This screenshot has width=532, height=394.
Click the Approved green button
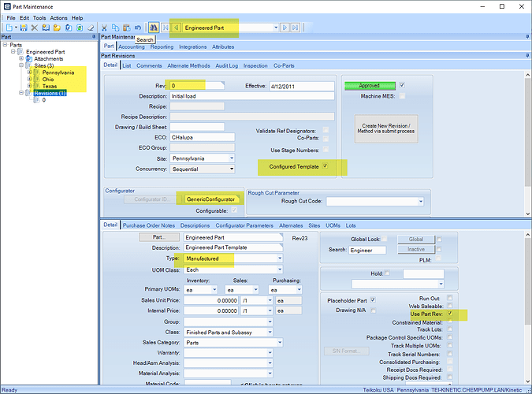point(370,86)
